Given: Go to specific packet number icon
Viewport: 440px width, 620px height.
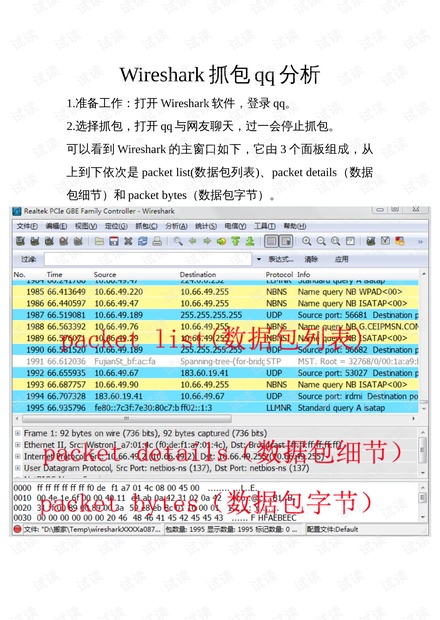Looking at the screenshot, I should click(x=221, y=241).
